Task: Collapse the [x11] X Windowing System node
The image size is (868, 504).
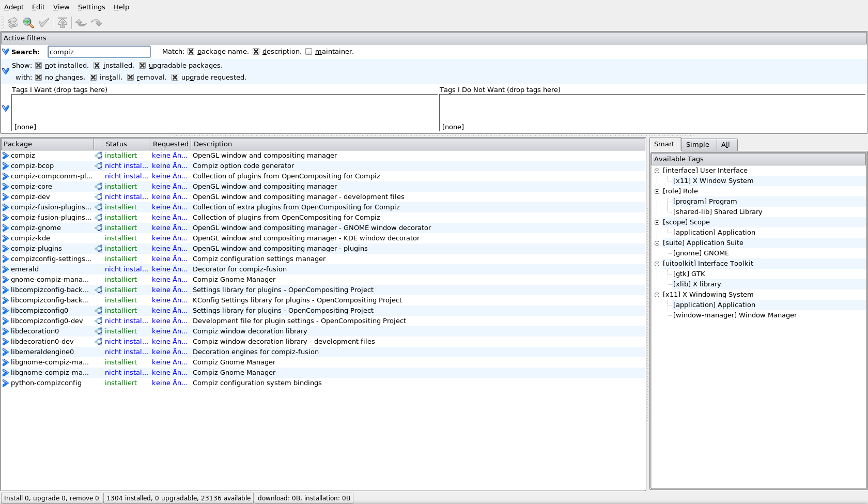Action: pyautogui.click(x=657, y=295)
